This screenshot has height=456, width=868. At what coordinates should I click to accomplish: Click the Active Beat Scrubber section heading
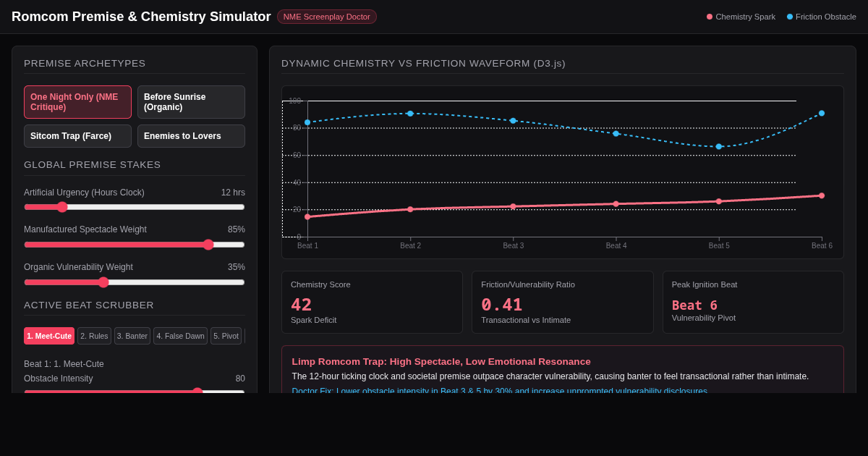point(89,305)
